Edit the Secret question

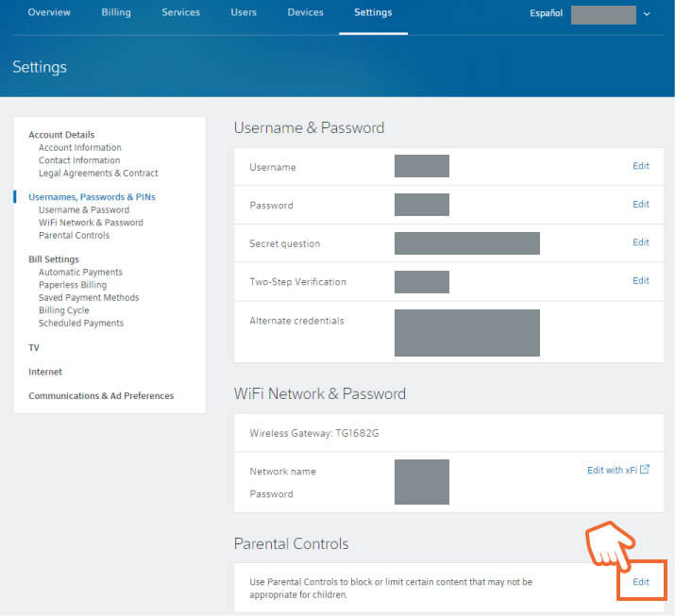640,242
